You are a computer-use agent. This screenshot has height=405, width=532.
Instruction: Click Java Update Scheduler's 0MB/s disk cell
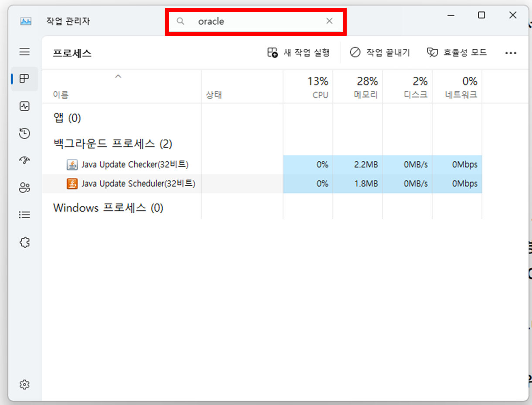pos(407,184)
